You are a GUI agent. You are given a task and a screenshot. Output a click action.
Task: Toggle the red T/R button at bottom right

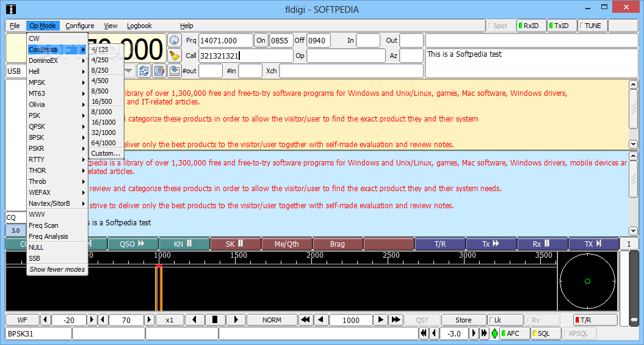point(595,320)
